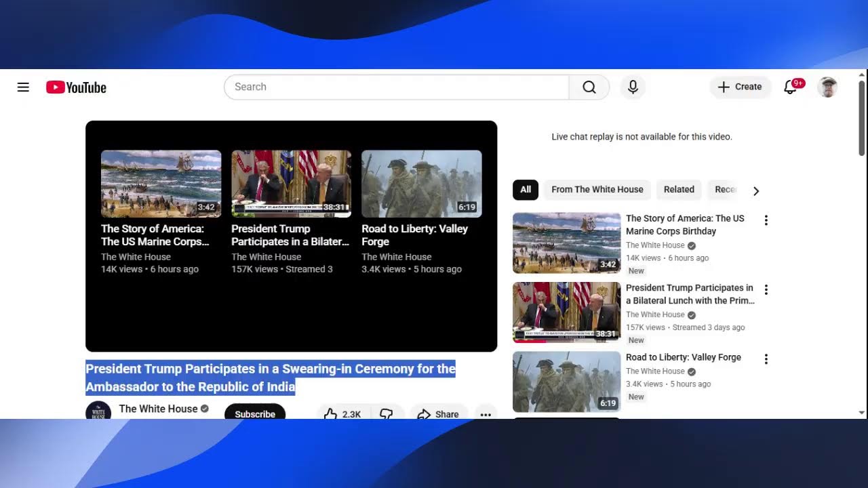This screenshot has width=868, height=488.
Task: Select the All filter chip
Action: point(526,190)
